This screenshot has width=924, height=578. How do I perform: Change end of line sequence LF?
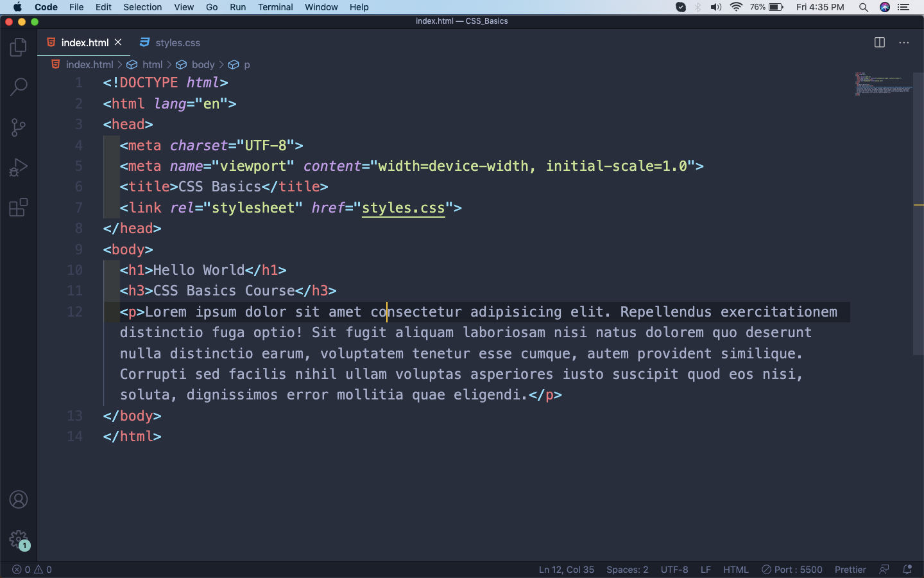click(x=706, y=570)
